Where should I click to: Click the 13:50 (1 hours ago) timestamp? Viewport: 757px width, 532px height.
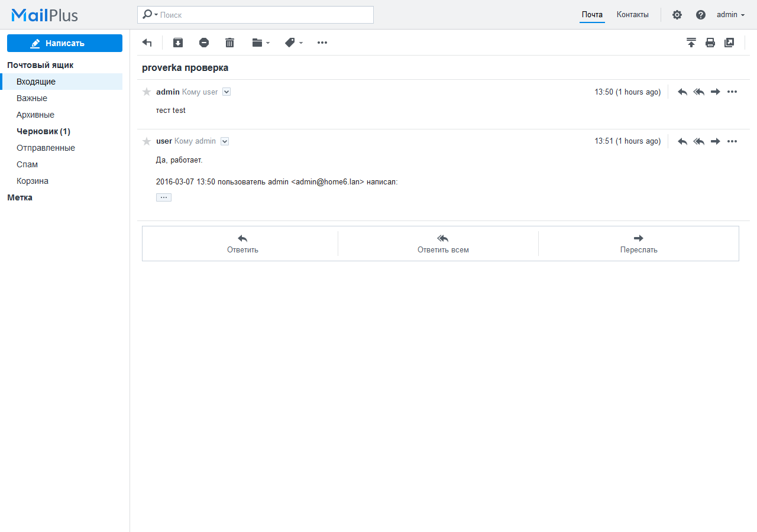coord(627,92)
